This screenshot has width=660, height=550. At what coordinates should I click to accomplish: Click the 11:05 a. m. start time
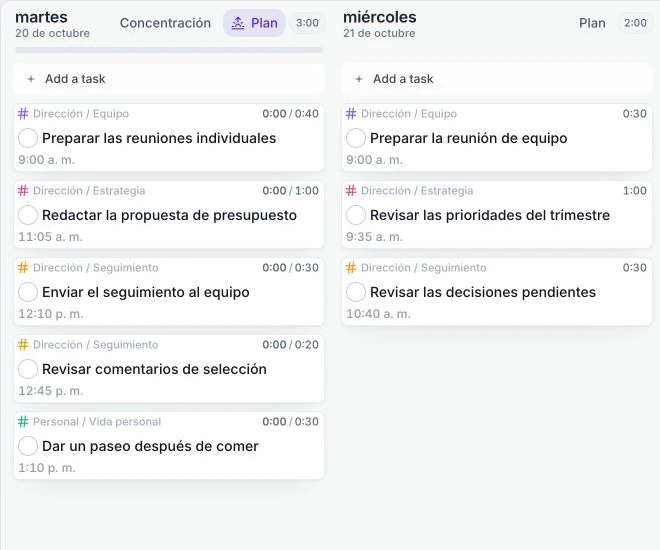coord(50,237)
